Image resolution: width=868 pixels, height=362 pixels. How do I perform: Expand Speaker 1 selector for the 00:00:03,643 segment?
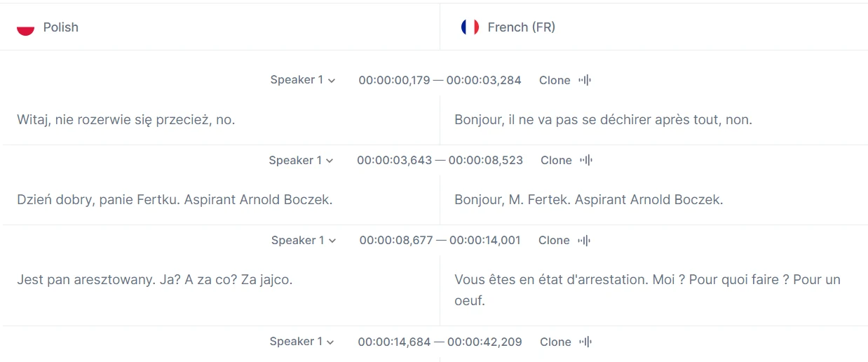tap(301, 161)
